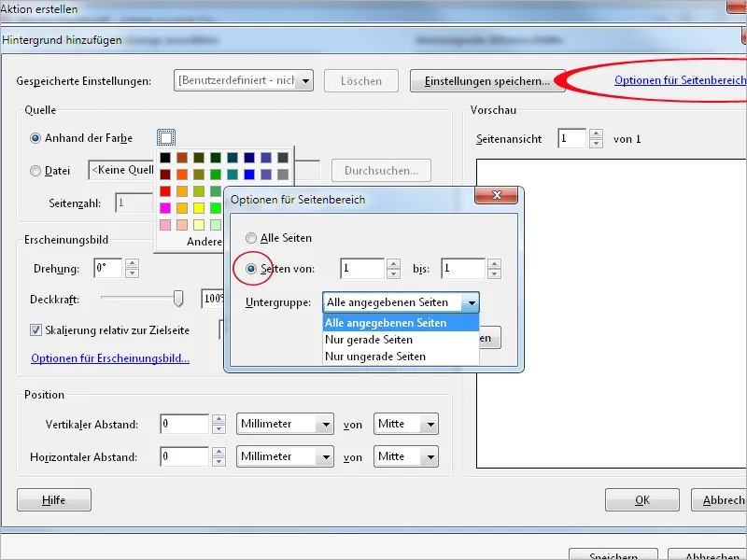
Task: Open Vertikaler Abstand 'von Mitte' dropdown
Action: (406, 424)
